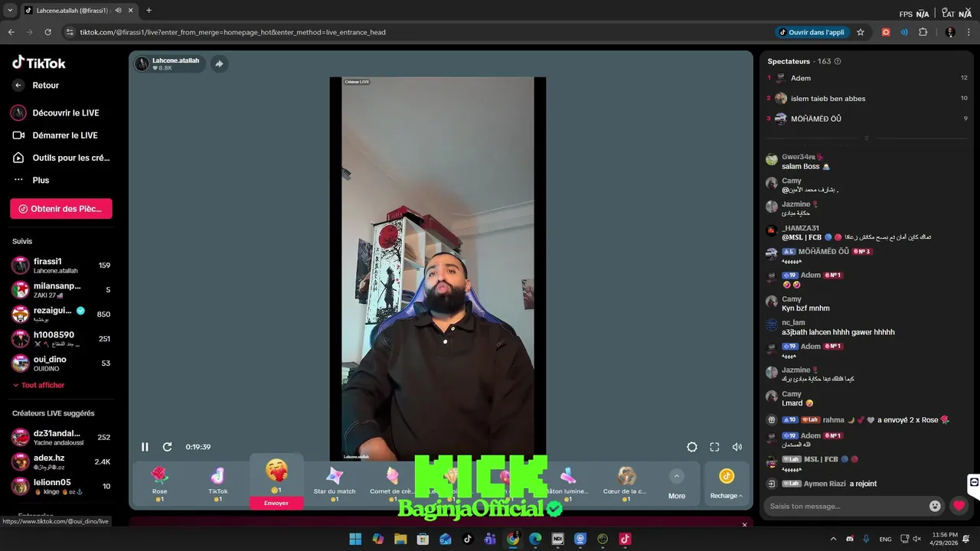
Task: Go back using the Retour arrow
Action: 18,85
